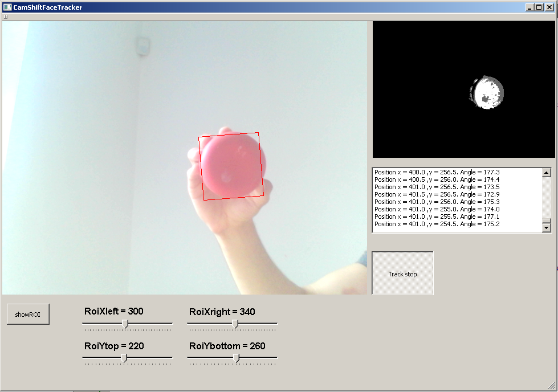Select log line with Angle = 175.2

[437, 224]
